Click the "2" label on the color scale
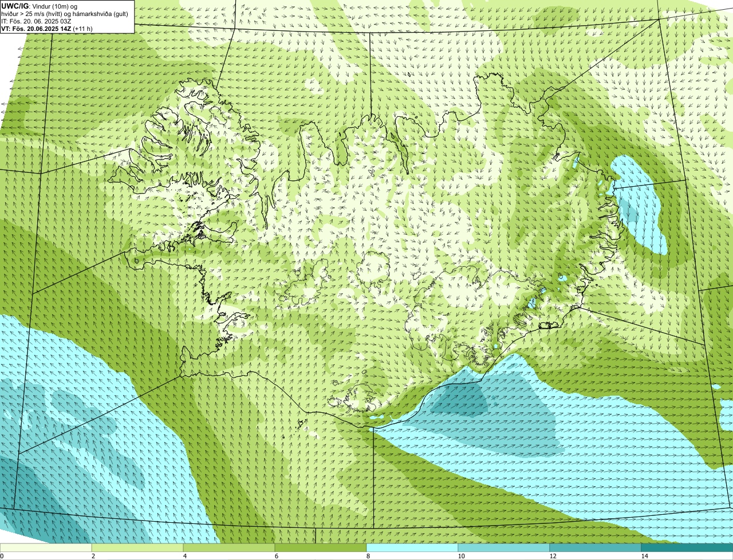This screenshot has width=733, height=560. pyautogui.click(x=93, y=556)
